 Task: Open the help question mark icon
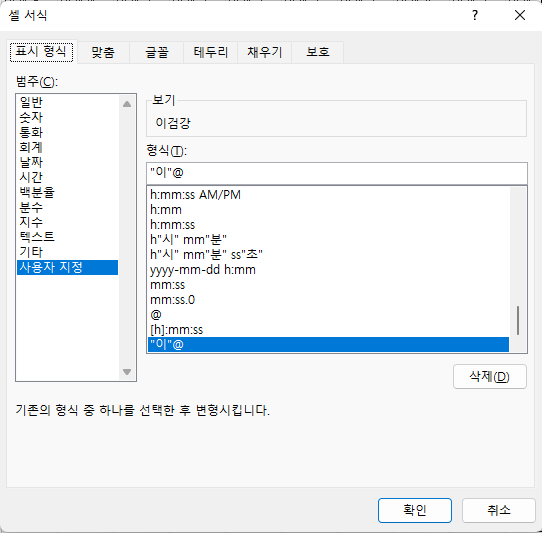475,15
